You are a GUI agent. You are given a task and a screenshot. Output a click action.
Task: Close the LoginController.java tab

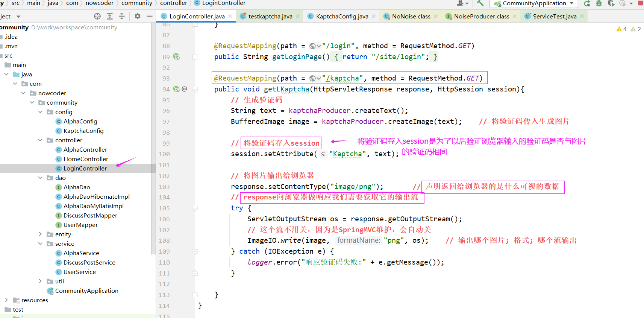click(x=230, y=16)
